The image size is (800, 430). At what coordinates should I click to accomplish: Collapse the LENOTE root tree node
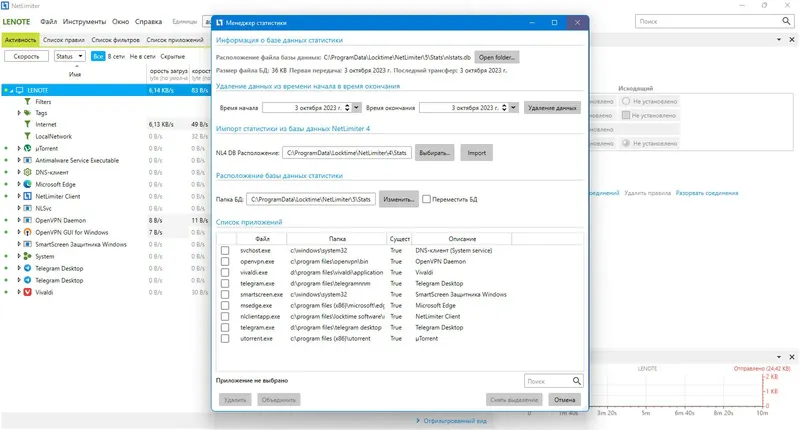pos(12,91)
